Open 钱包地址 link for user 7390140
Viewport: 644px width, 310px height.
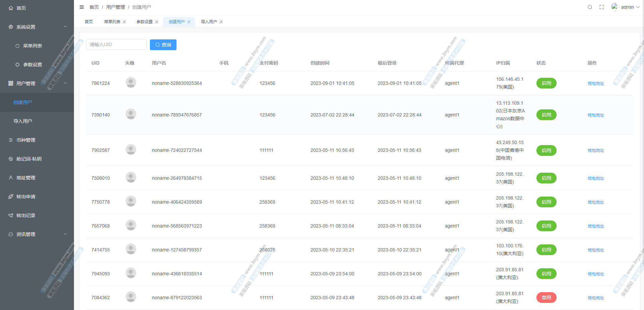coord(596,115)
